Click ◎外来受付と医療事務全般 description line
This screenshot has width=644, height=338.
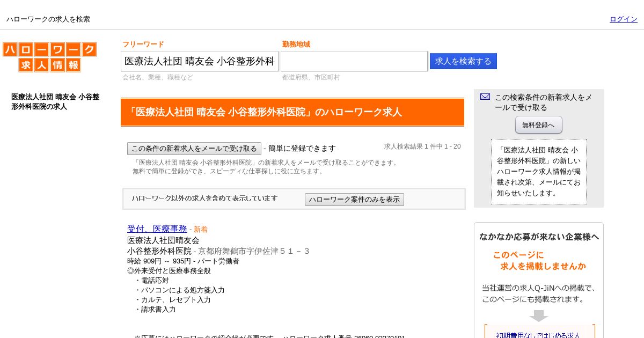click(169, 271)
